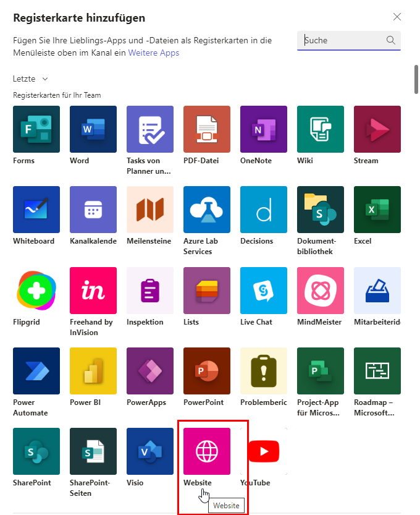Select the Forms app tile
Screen dimensions: 420x515
click(36, 129)
